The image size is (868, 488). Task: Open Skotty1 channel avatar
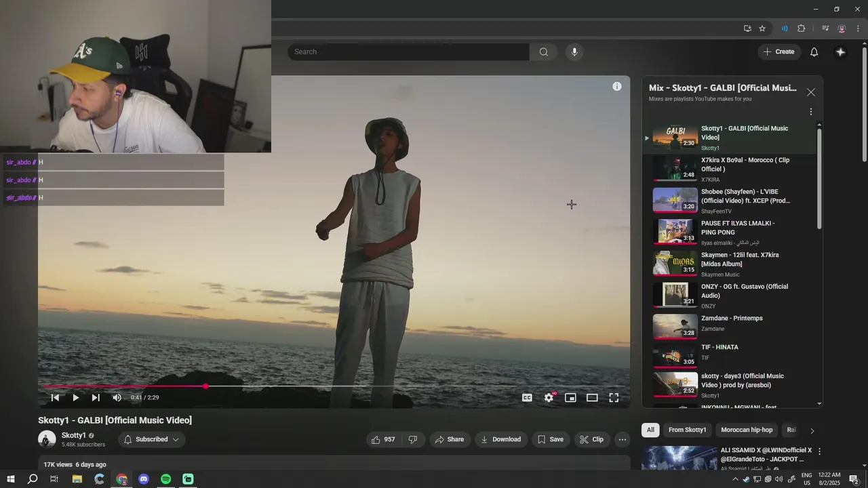(47, 439)
